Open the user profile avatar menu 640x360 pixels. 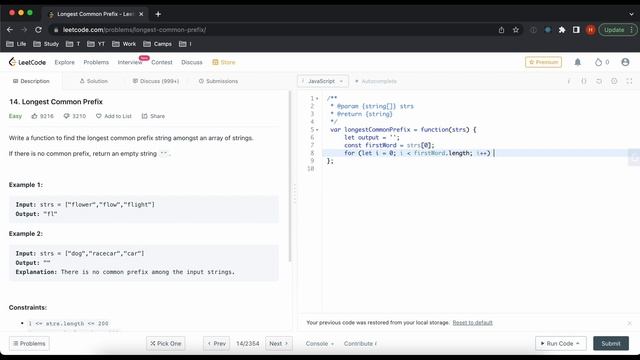[x=625, y=62]
